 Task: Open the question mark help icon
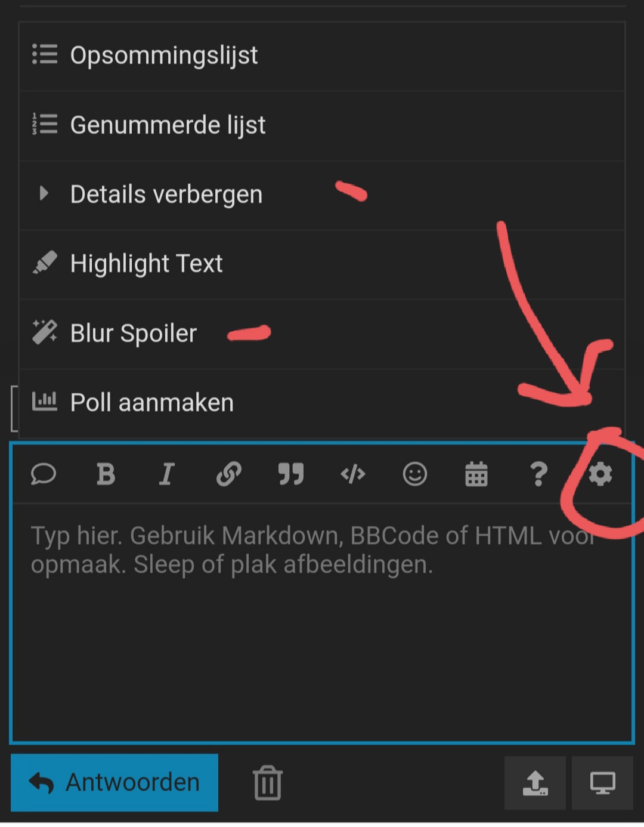[x=538, y=474]
